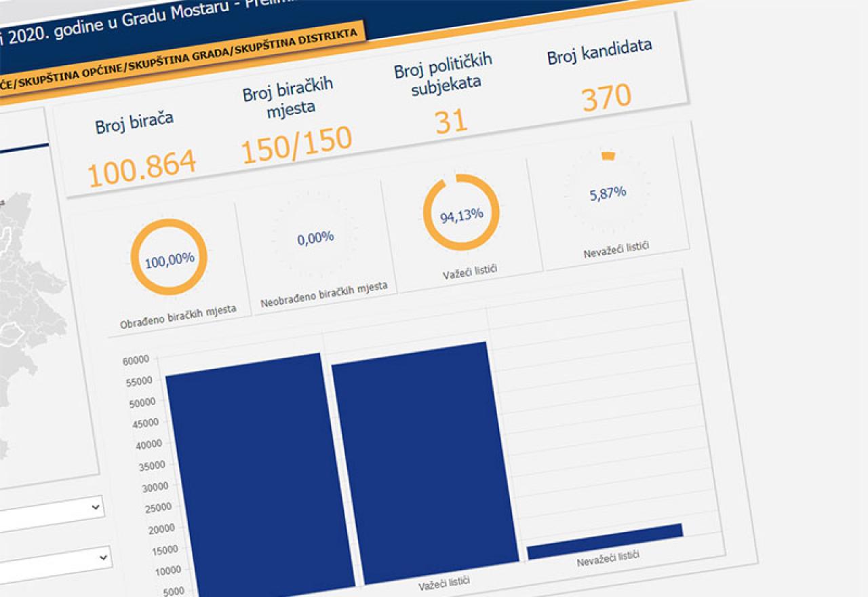Click the 60000 y-axis label

(136, 361)
